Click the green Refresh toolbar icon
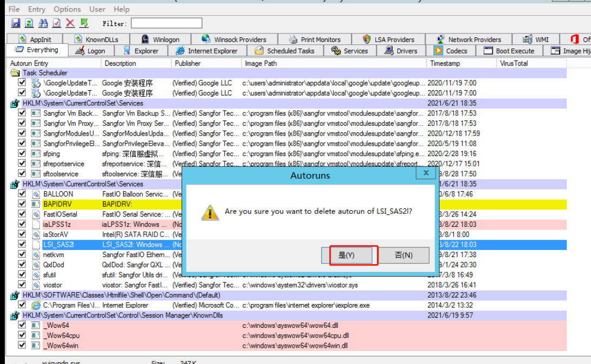Viewport: 591px width, 364px height. click(29, 23)
